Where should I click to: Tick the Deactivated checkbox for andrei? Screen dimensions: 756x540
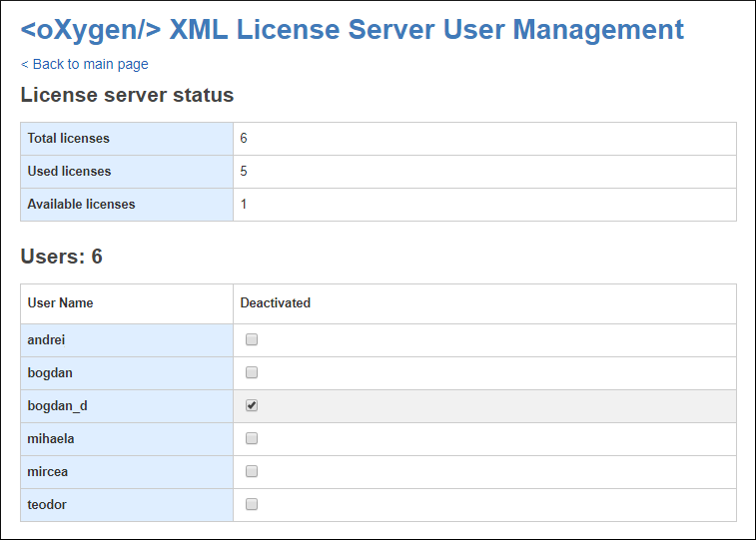[x=252, y=339]
